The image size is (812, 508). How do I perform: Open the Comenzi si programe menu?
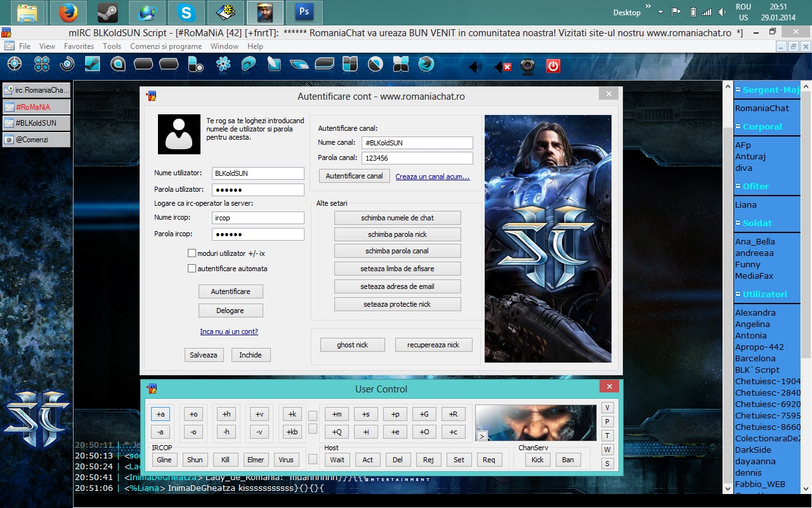tap(166, 46)
